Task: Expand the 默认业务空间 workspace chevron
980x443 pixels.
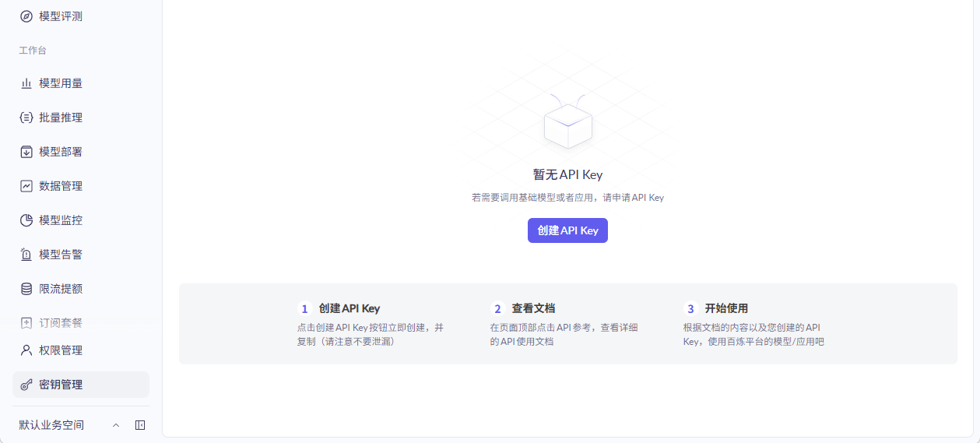Action: [116, 425]
